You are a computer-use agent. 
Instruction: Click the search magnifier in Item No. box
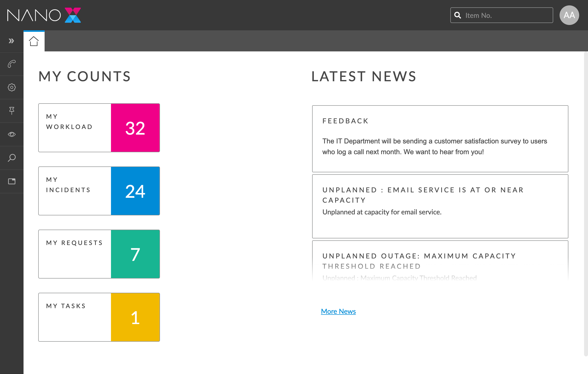pyautogui.click(x=458, y=15)
